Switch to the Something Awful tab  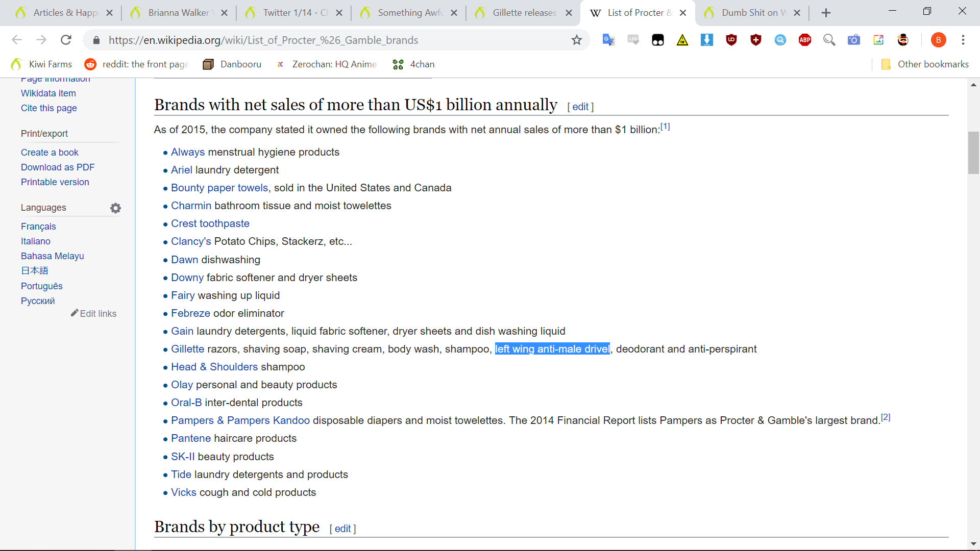pos(408,13)
